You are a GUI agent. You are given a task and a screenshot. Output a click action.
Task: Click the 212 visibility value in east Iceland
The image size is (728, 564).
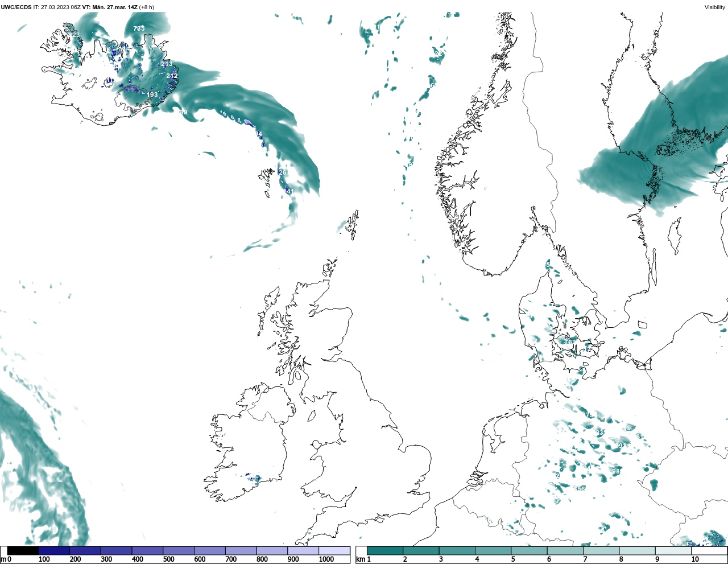[172, 76]
